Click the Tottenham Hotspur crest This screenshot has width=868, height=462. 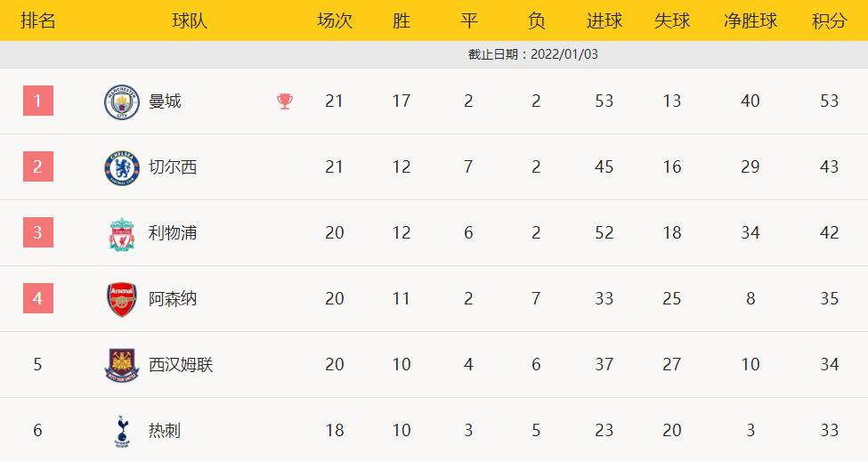(122, 431)
